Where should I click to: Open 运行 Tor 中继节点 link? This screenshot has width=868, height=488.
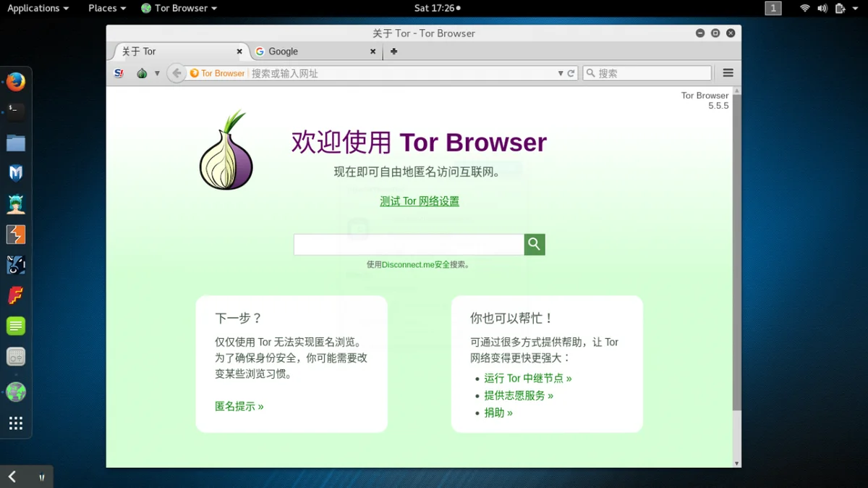pos(528,378)
